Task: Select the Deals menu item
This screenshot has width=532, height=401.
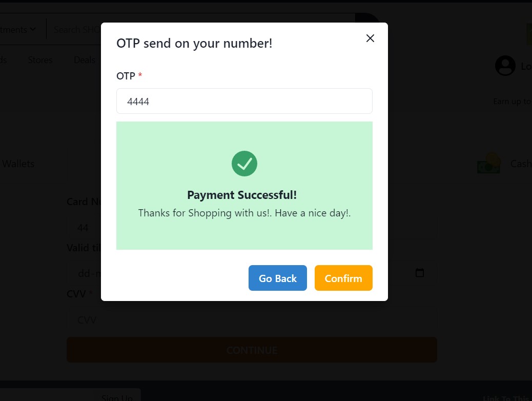Action: pyautogui.click(x=84, y=60)
